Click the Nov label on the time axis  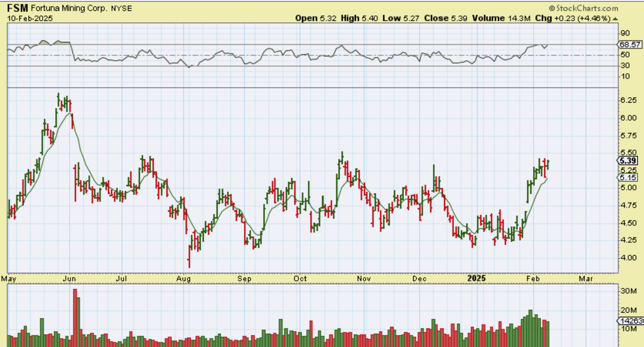[x=364, y=279]
